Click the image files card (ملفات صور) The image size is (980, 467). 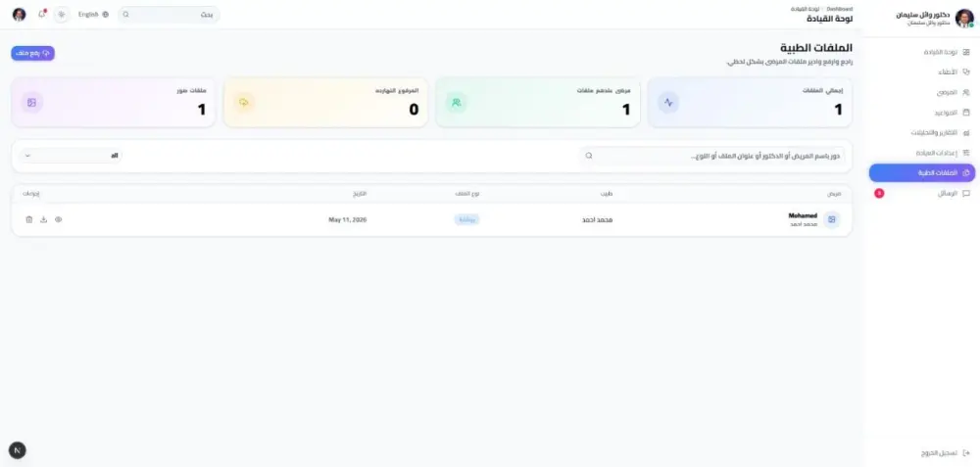[x=113, y=103]
